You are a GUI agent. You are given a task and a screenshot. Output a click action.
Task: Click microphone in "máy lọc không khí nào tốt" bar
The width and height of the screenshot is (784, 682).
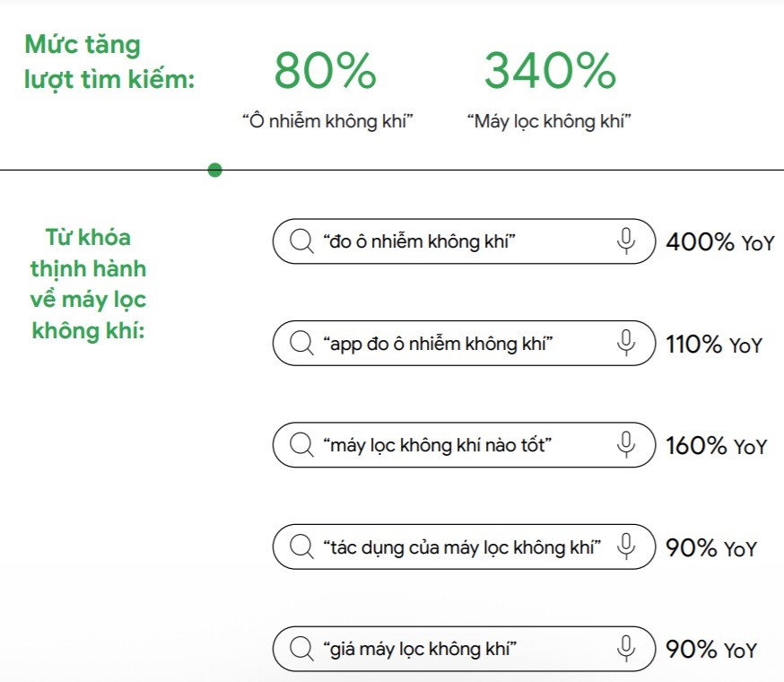pyautogui.click(x=626, y=444)
